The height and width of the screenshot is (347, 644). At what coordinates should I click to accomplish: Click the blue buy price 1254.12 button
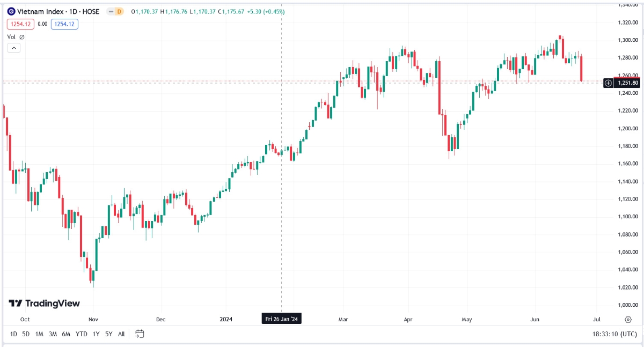[x=65, y=24]
